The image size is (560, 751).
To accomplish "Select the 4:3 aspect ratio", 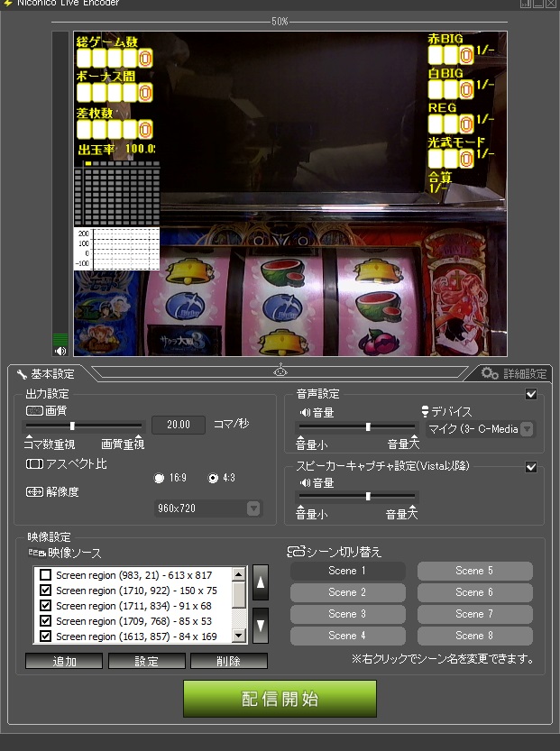I will [x=213, y=478].
